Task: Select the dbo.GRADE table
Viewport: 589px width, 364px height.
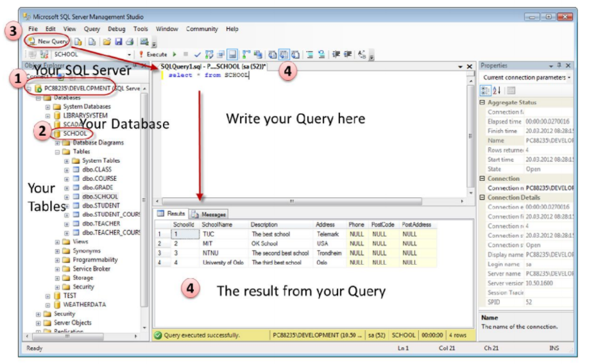Action: point(98,188)
